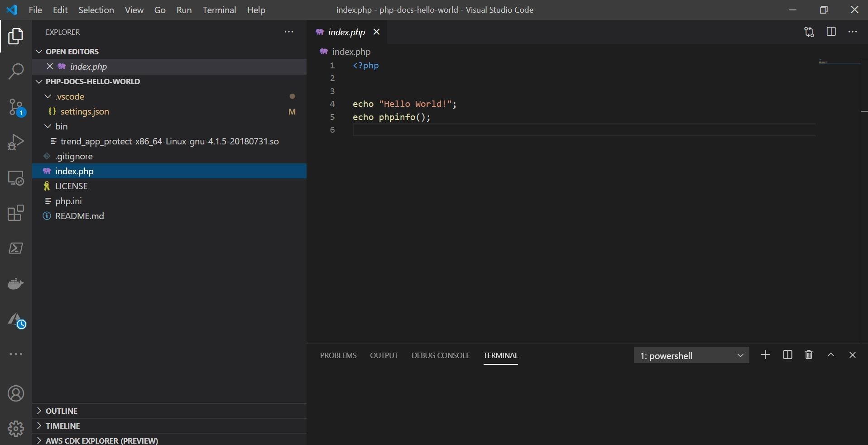This screenshot has height=445, width=868.
Task: Open the Run menu
Action: pyautogui.click(x=184, y=10)
